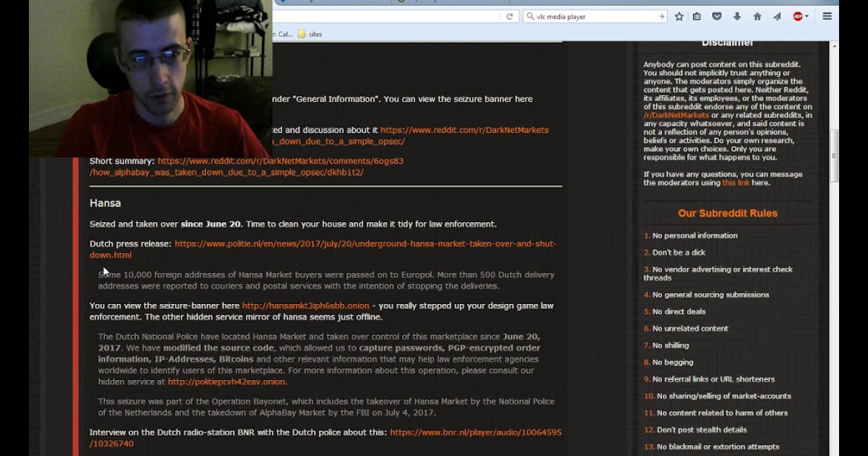Open the bnr.nl radio interview link
Screen dimensions: 868x456
click(x=325, y=438)
